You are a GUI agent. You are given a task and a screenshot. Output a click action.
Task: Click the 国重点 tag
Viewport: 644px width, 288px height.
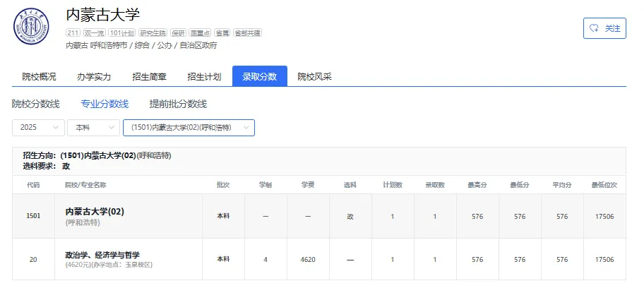click(x=200, y=33)
